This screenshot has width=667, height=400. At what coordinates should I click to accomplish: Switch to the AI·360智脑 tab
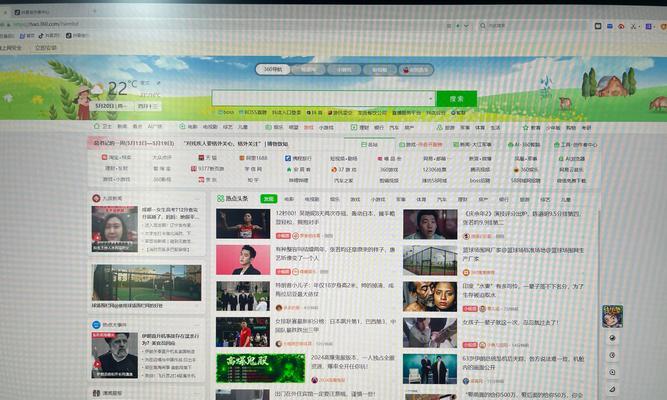(524, 145)
